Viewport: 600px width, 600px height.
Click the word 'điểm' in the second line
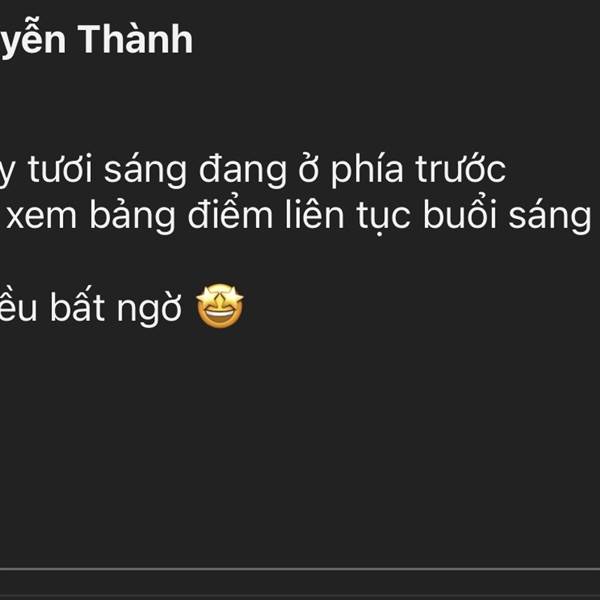230,214
